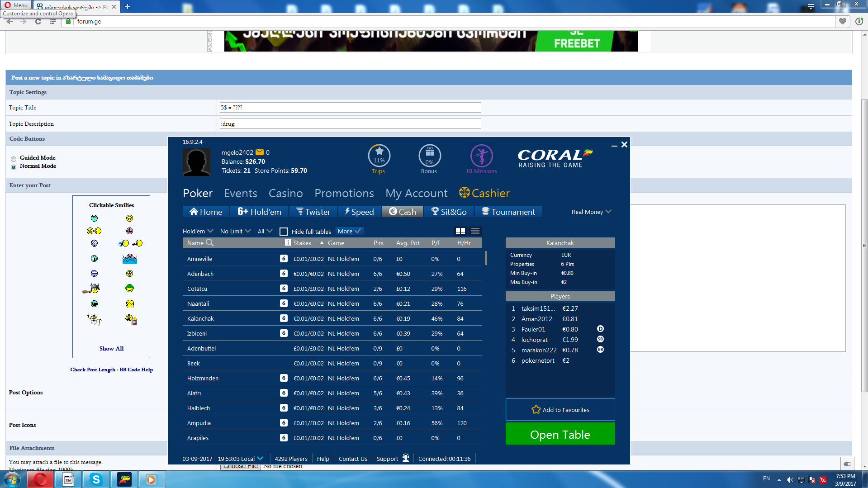The width and height of the screenshot is (868, 488).
Task: Select the Holzminden table row
Action: pyautogui.click(x=332, y=378)
